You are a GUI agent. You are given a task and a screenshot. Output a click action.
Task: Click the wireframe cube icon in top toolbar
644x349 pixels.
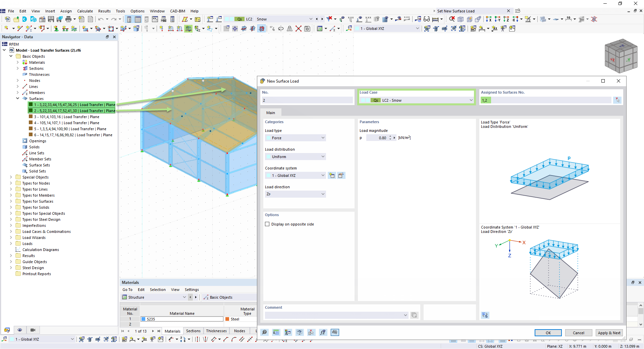(461, 19)
